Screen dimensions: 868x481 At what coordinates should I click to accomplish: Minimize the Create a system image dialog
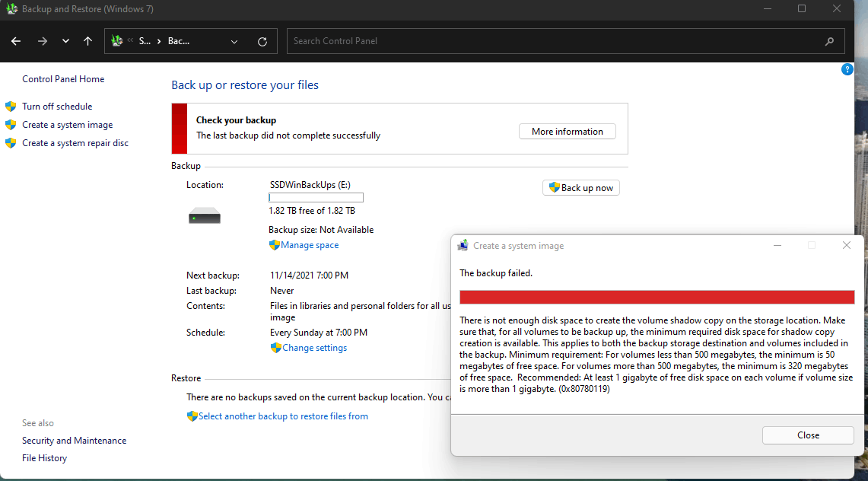pyautogui.click(x=777, y=245)
